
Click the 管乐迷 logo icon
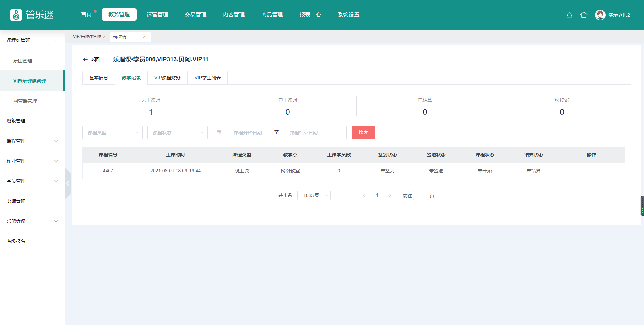click(x=16, y=15)
